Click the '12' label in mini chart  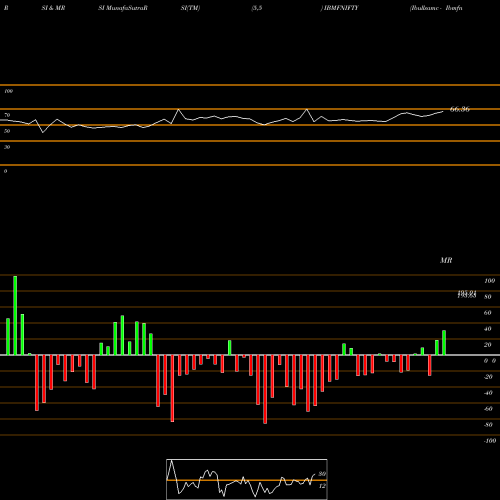tap(322, 486)
